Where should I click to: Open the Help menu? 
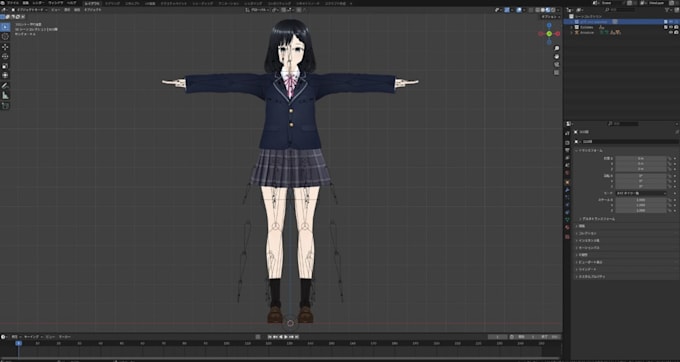72,3
